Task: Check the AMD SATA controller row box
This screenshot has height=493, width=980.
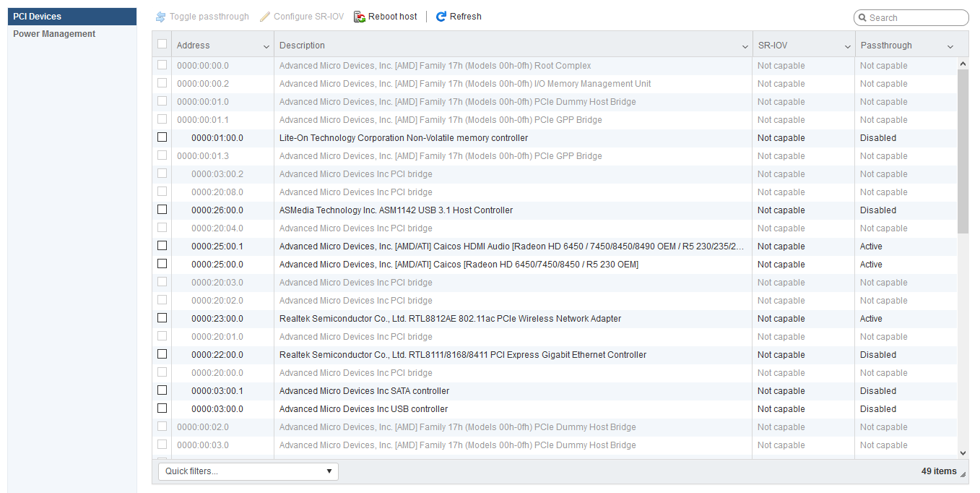Action: click(x=162, y=390)
